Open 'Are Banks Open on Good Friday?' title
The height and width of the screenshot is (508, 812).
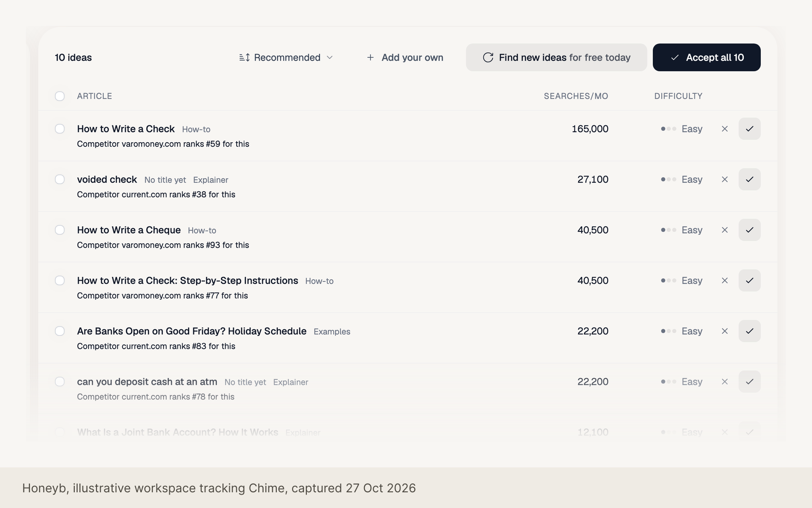[191, 331]
